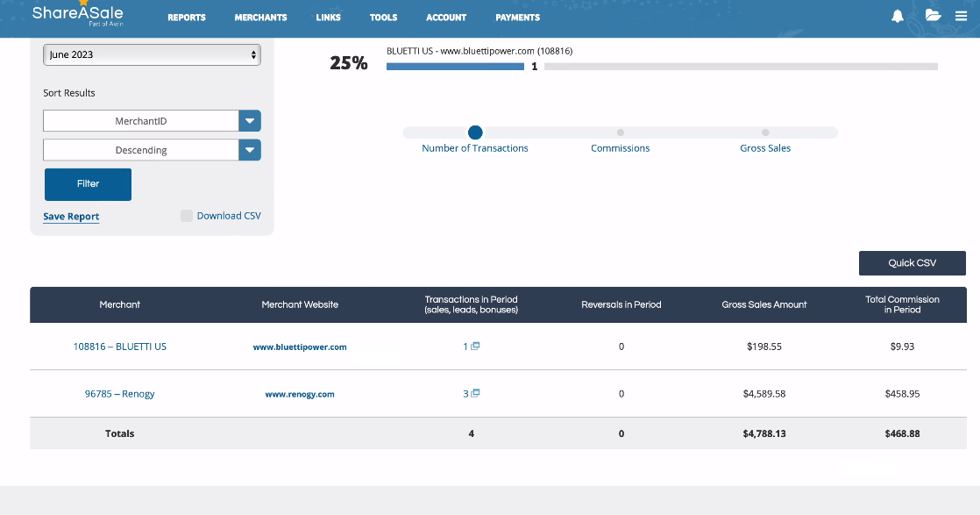Click the Reversals in Period column header
Screen dimensions: 980x515
621,304
